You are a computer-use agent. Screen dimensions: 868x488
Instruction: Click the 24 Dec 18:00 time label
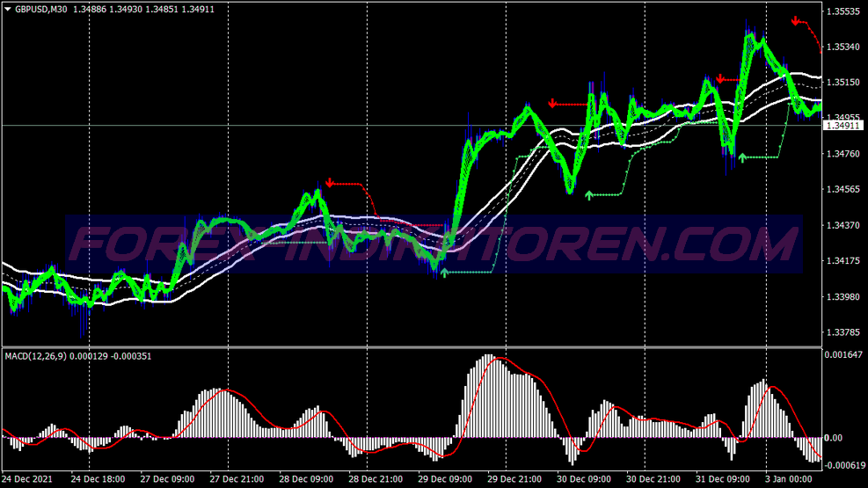pyautogui.click(x=98, y=479)
